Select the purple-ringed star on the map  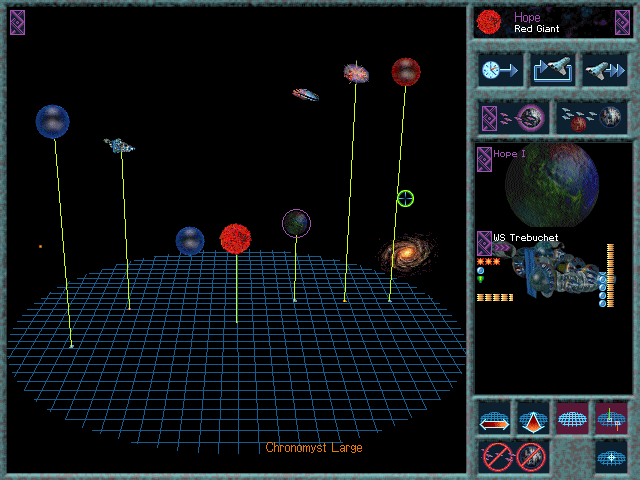[x=296, y=223]
